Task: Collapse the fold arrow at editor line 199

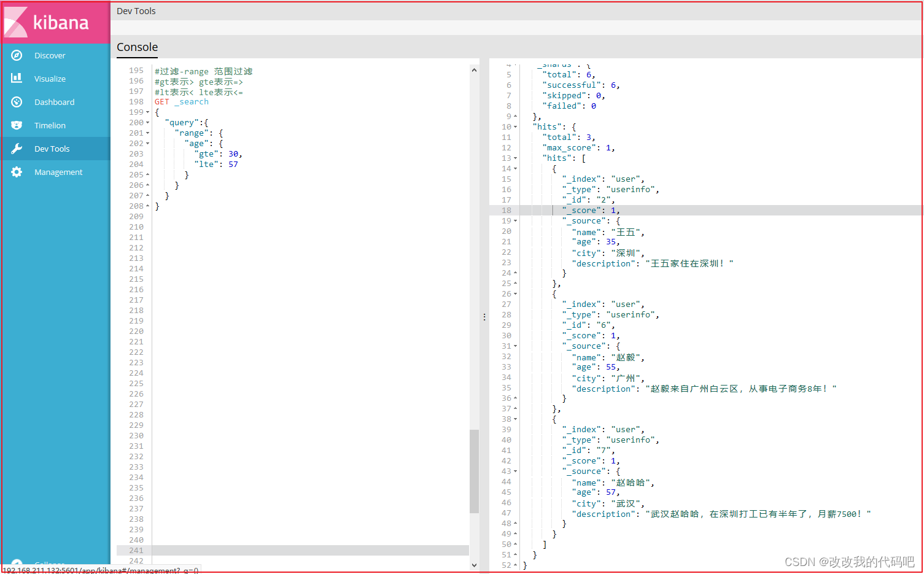Action: point(148,112)
